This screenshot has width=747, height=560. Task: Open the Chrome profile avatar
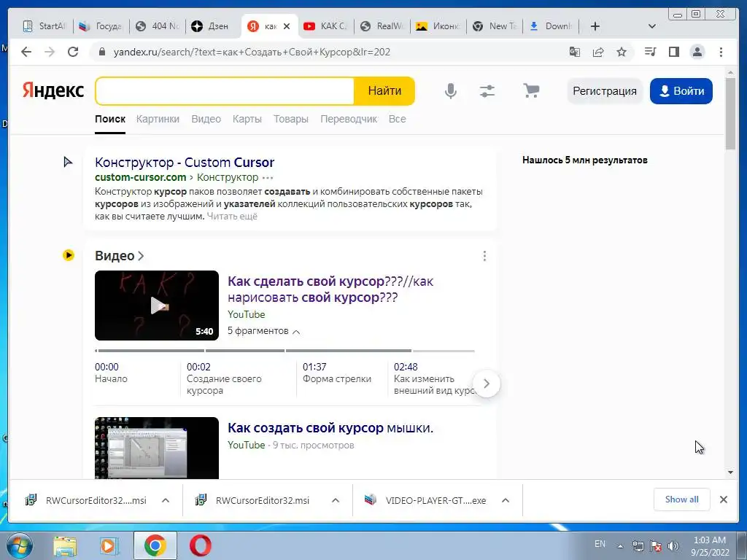click(x=697, y=52)
